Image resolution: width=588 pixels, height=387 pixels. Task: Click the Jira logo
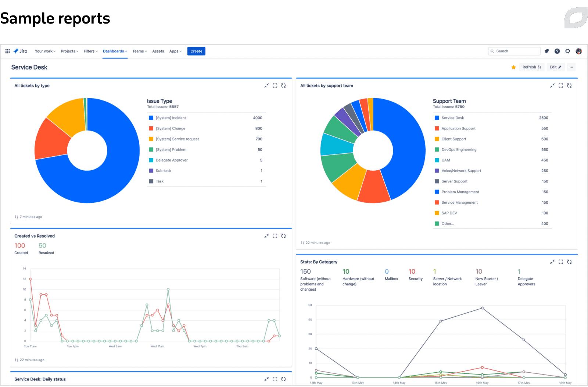(x=20, y=51)
